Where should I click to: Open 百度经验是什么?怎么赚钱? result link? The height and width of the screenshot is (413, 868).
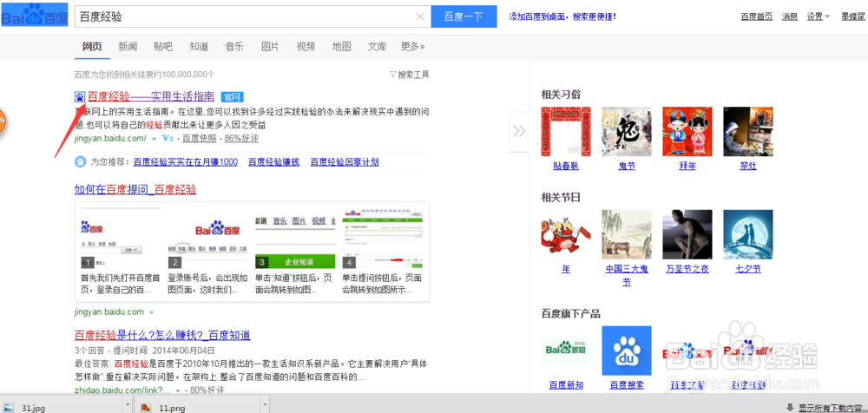click(162, 335)
